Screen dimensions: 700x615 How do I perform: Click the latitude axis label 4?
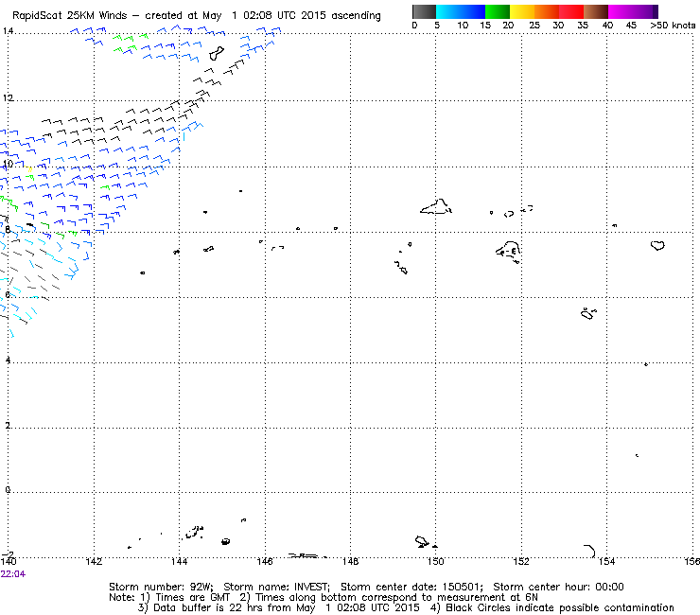point(8,360)
